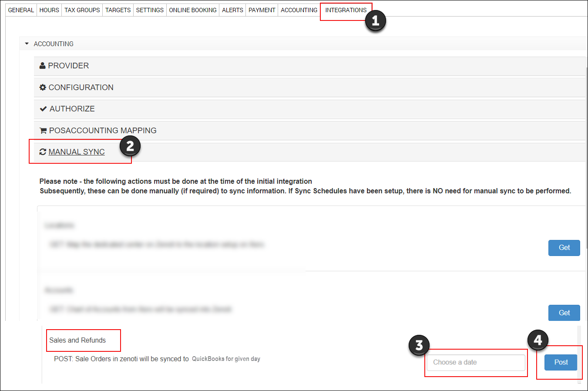The image size is (588, 391).
Task: Click the person icon beside PROVIDER
Action: (x=43, y=66)
